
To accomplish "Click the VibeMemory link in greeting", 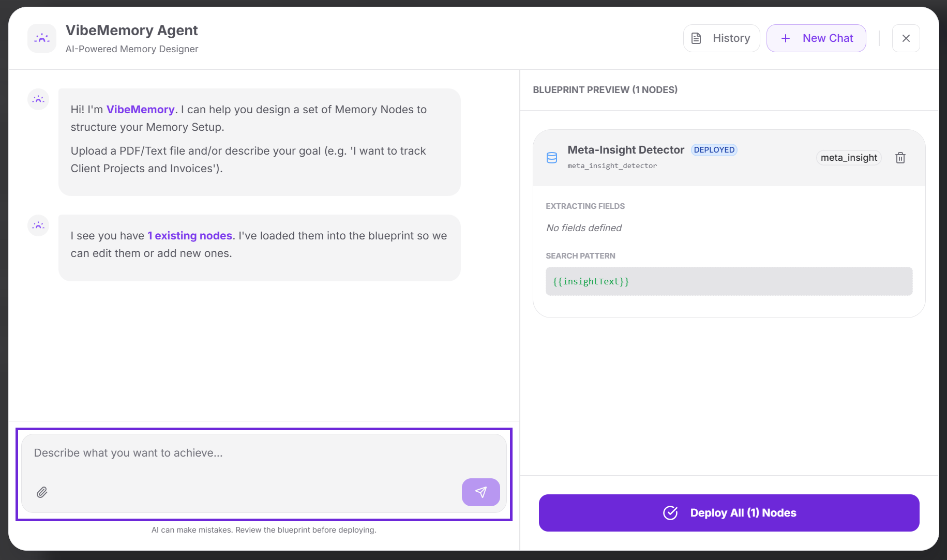I will click(141, 110).
